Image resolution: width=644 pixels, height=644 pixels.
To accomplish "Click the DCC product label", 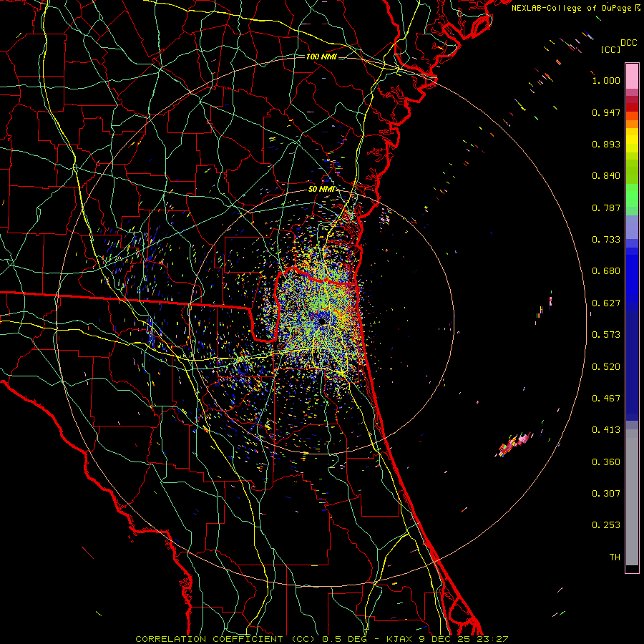I will click(x=629, y=43).
